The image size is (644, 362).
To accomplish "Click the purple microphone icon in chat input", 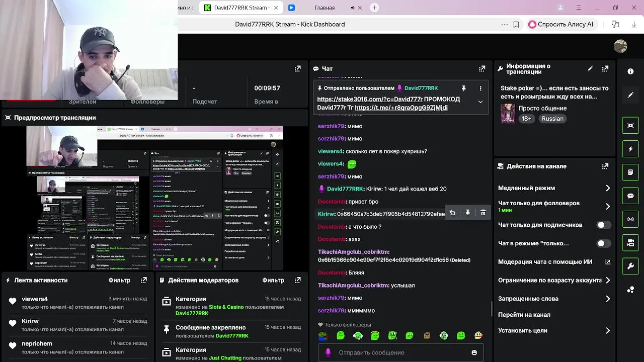I will (x=328, y=352).
